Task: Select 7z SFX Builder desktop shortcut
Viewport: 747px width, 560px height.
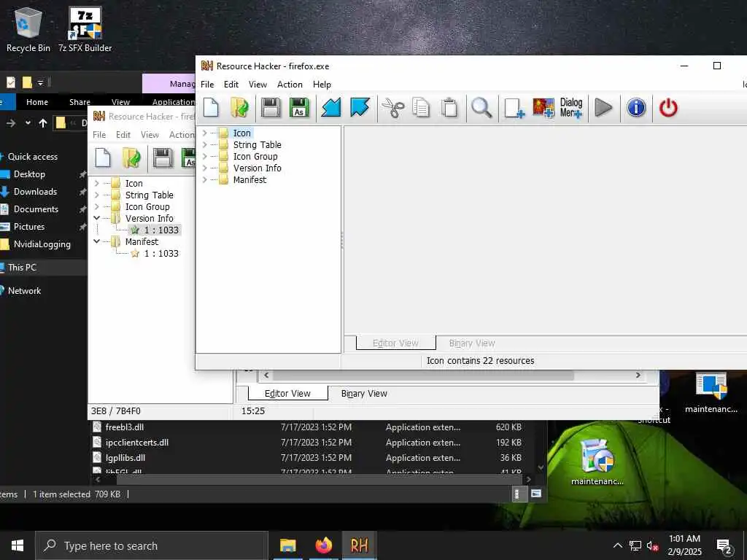Action: [x=85, y=29]
